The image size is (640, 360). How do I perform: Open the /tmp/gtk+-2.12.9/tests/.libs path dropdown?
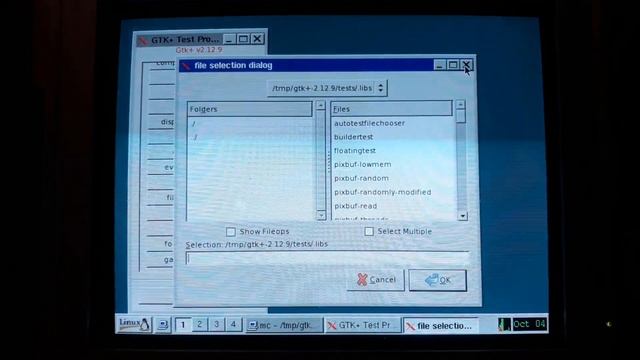pos(327,88)
